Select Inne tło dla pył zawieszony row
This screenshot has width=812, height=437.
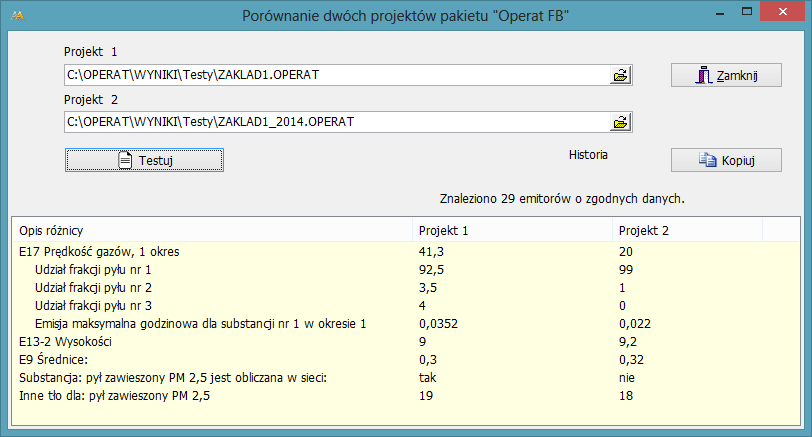pos(405,396)
